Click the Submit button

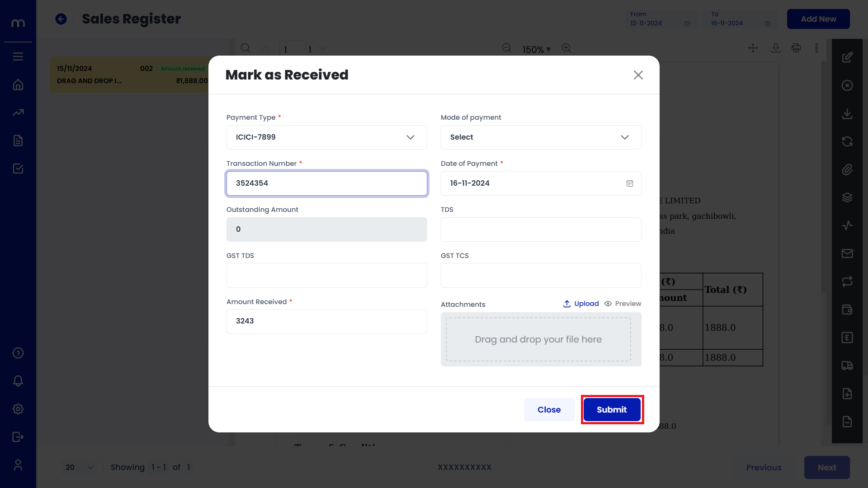click(x=612, y=410)
